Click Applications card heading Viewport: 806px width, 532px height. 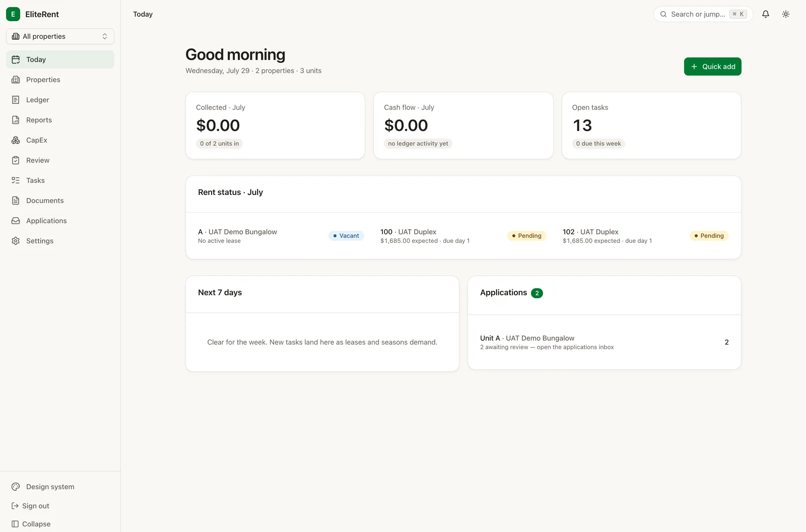pos(504,293)
